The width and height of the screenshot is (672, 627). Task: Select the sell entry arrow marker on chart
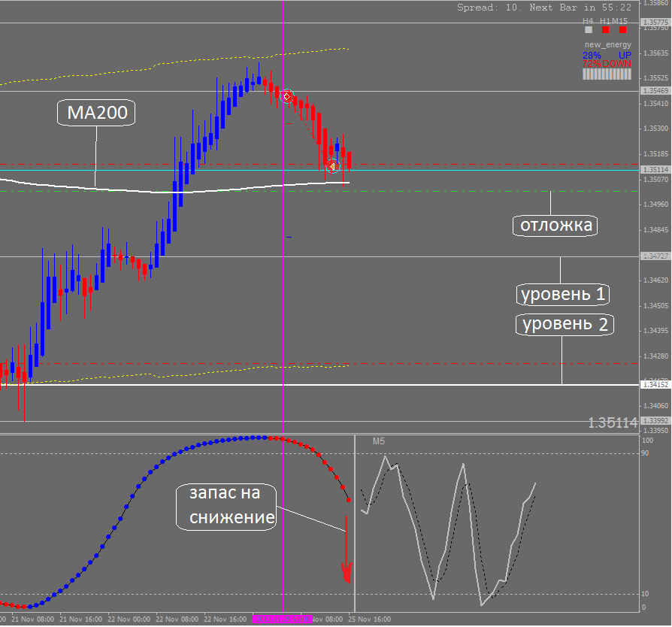(286, 96)
